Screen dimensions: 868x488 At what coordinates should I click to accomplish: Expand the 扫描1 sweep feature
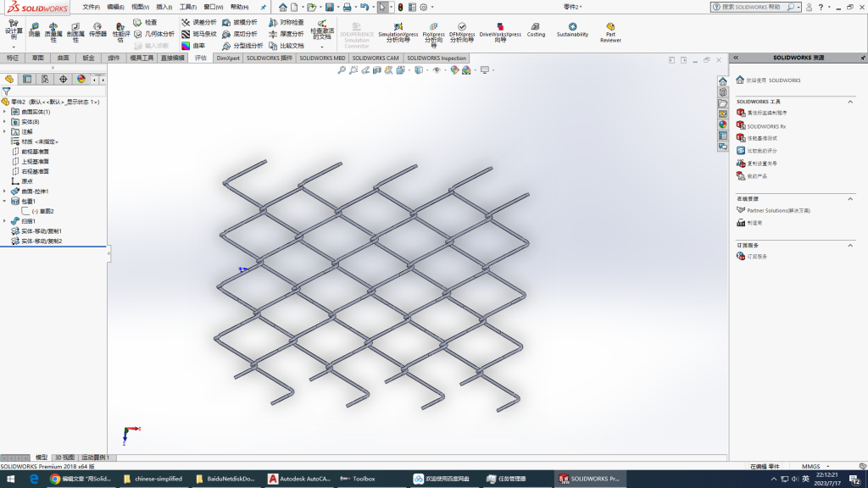(5, 221)
